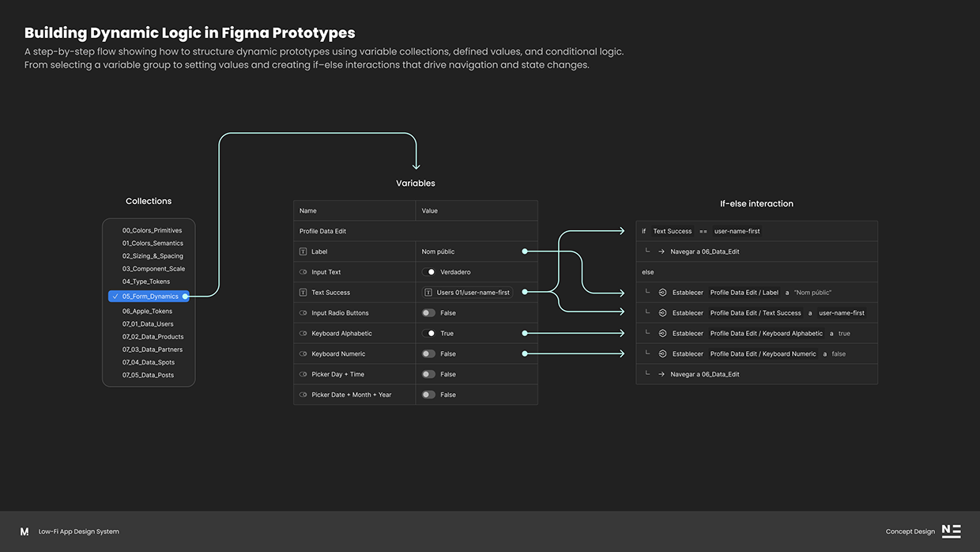The image size is (980, 552).
Task: Click the Profile Data Edit / Keyboard Numeric chip
Action: tap(763, 354)
